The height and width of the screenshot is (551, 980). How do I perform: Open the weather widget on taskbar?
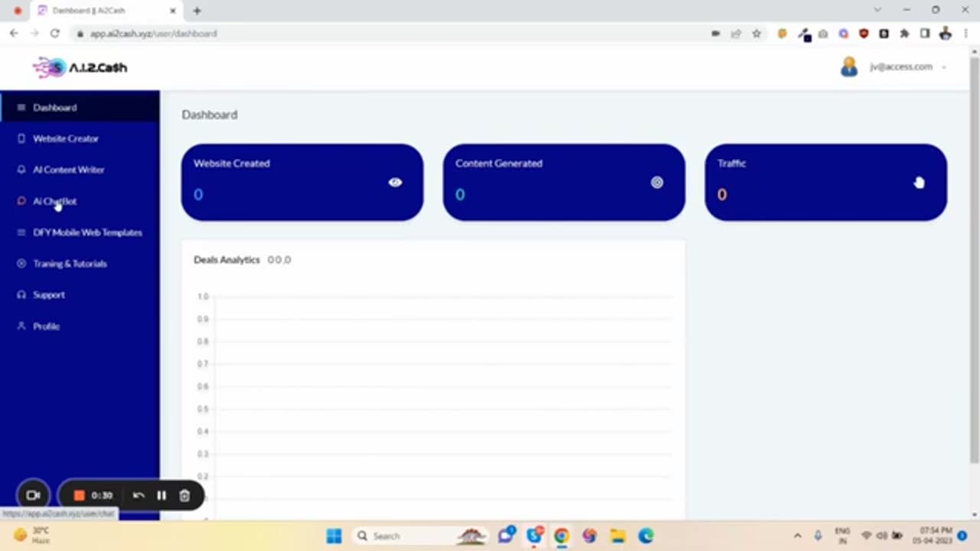(x=31, y=535)
